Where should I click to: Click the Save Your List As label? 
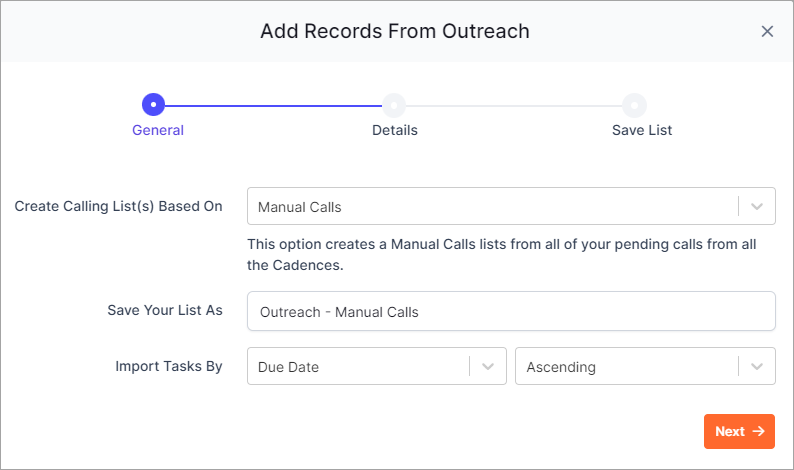tap(165, 310)
